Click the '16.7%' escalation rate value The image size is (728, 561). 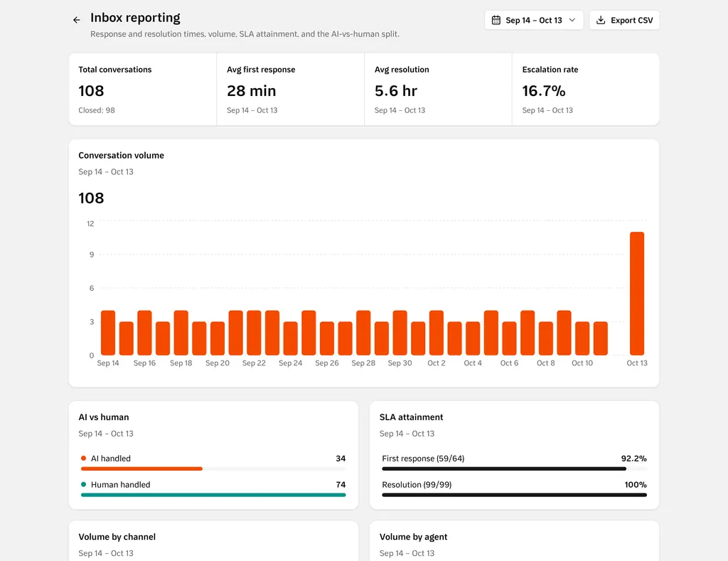544,90
